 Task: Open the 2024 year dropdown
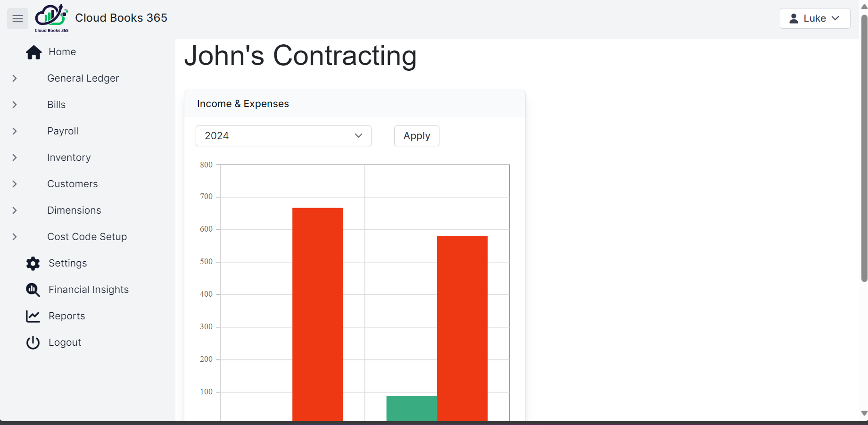click(283, 136)
